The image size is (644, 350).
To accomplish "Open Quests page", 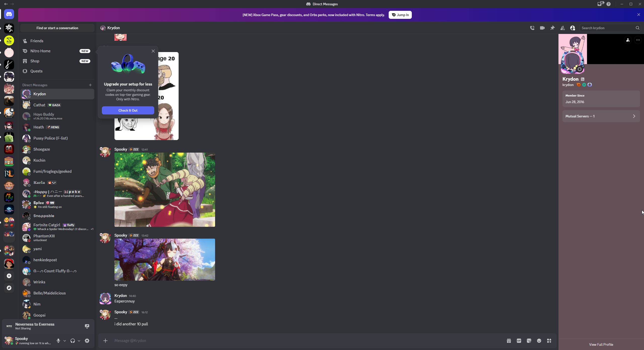I will point(57,71).
